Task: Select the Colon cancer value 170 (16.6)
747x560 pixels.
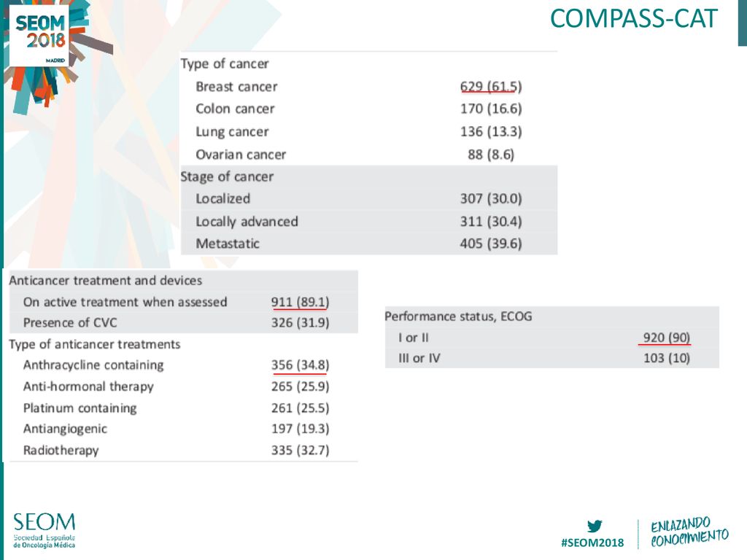Action: [491, 109]
